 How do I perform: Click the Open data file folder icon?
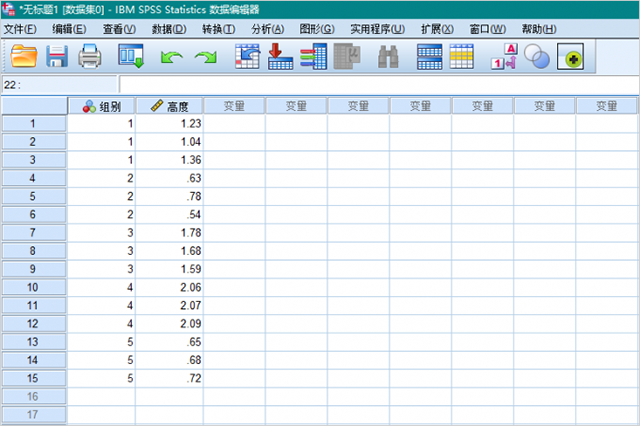point(24,56)
